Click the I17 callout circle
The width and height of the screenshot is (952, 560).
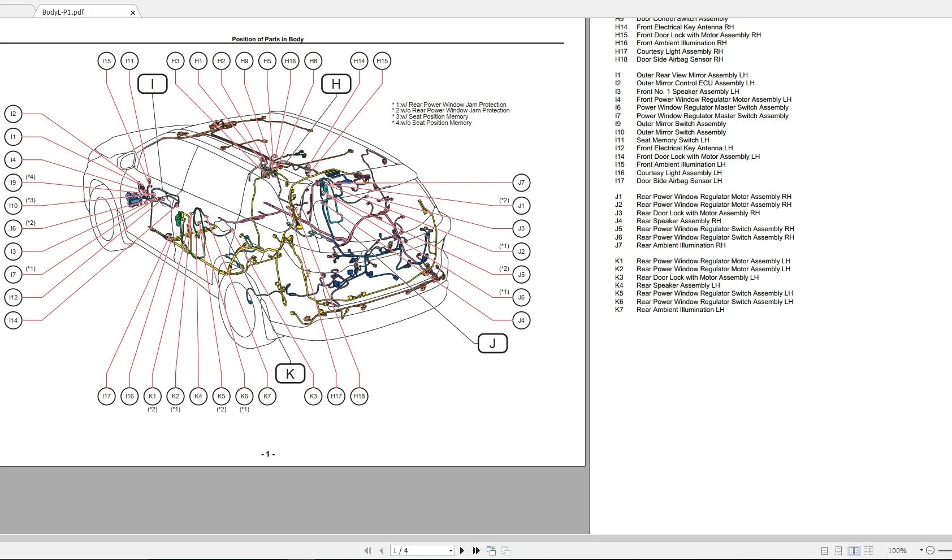(107, 396)
